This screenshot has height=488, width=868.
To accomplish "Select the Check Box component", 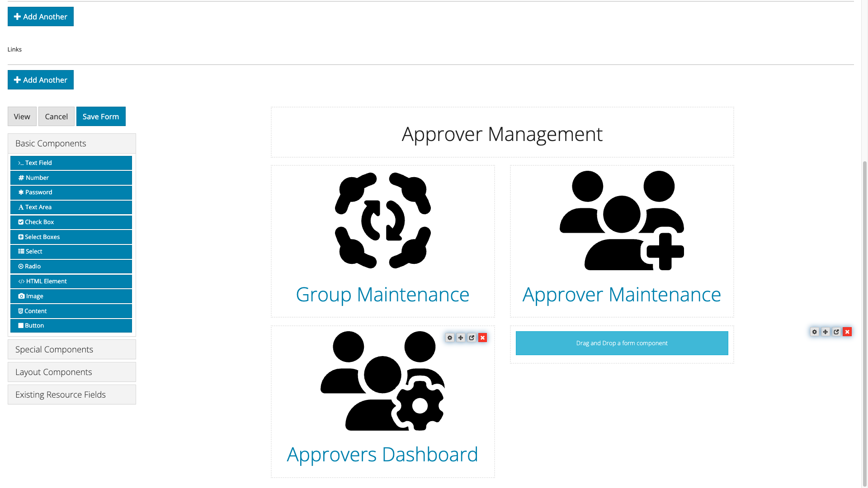I will 71,222.
